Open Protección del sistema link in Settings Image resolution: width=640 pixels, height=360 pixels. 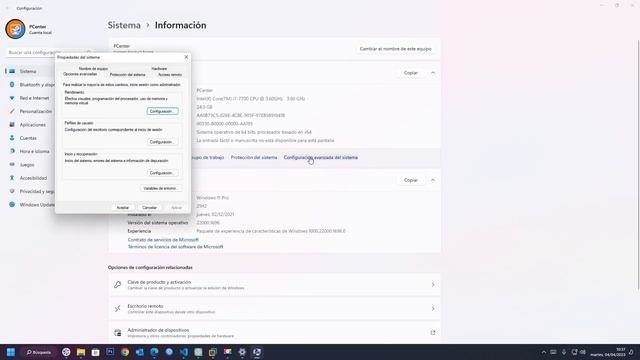tap(254, 158)
